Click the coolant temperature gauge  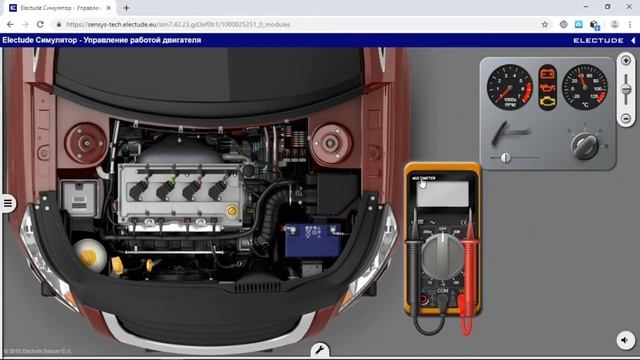point(584,87)
